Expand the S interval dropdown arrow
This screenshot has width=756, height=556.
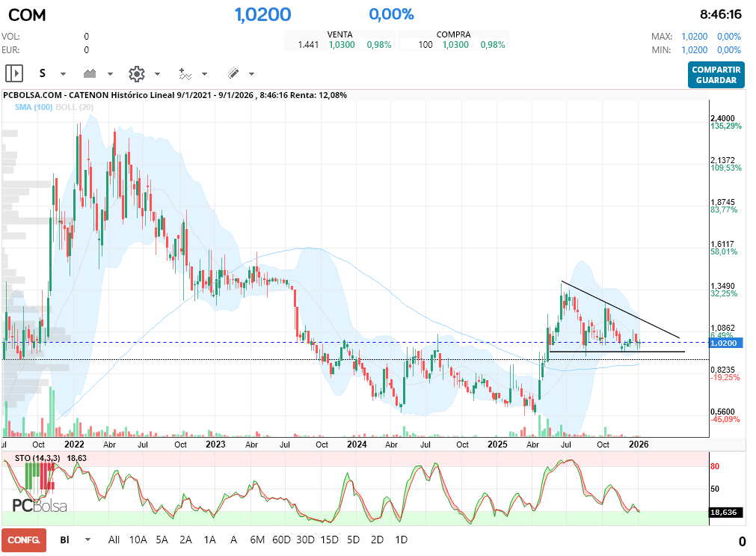pos(63,74)
